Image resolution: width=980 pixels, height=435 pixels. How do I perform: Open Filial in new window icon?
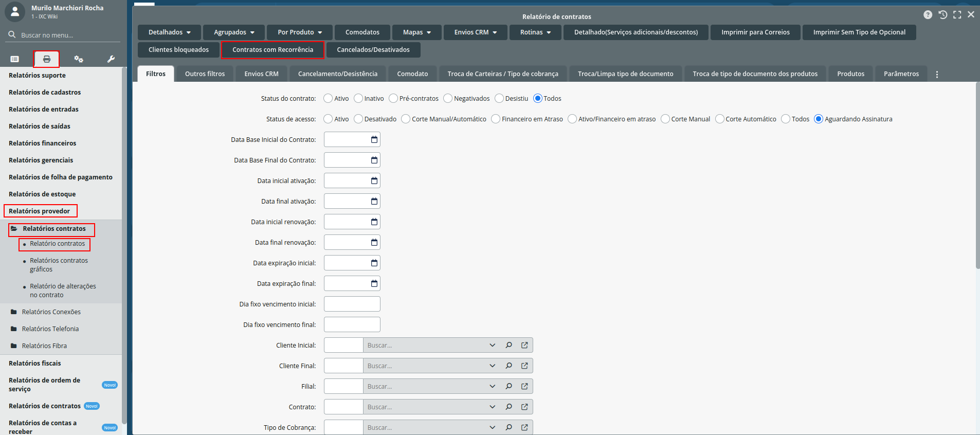pyautogui.click(x=524, y=386)
